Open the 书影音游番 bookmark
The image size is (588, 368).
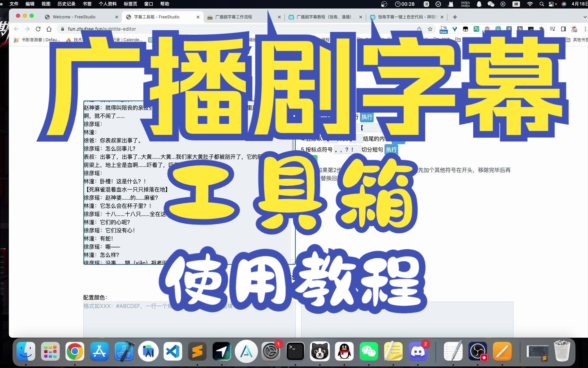[x=37, y=40]
